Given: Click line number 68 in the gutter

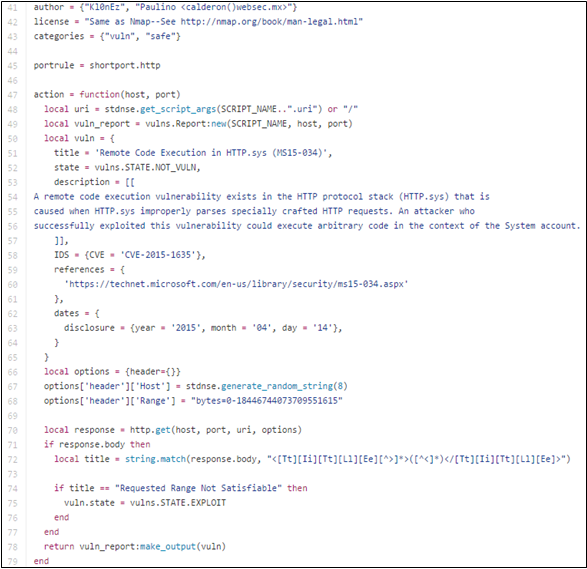Looking at the screenshot, I should (12, 401).
